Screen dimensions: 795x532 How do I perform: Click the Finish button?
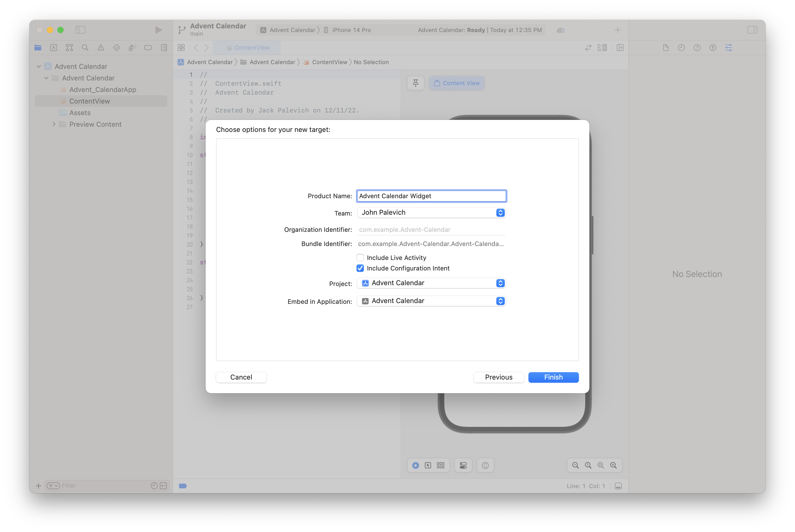click(x=553, y=377)
